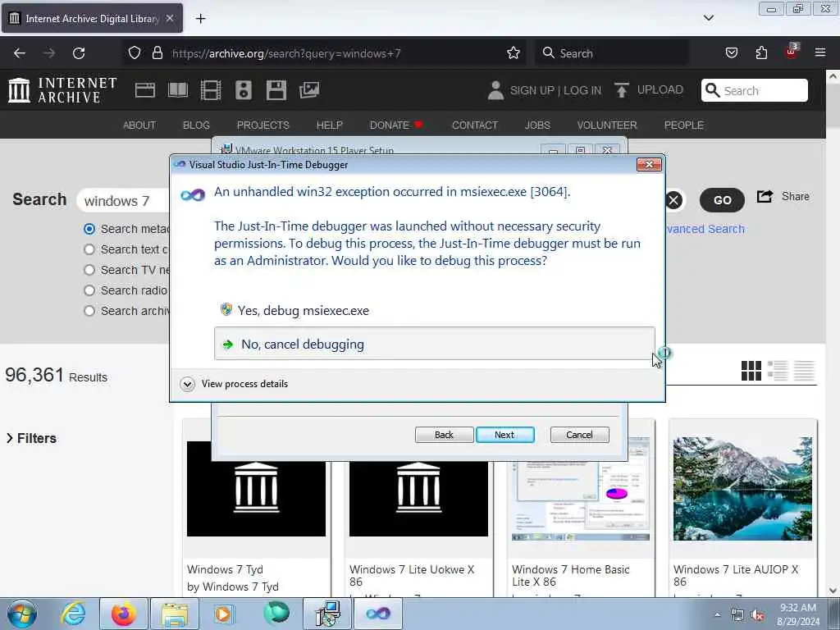Open the PEOPLE menu item
This screenshot has width=840, height=630.
683,125
